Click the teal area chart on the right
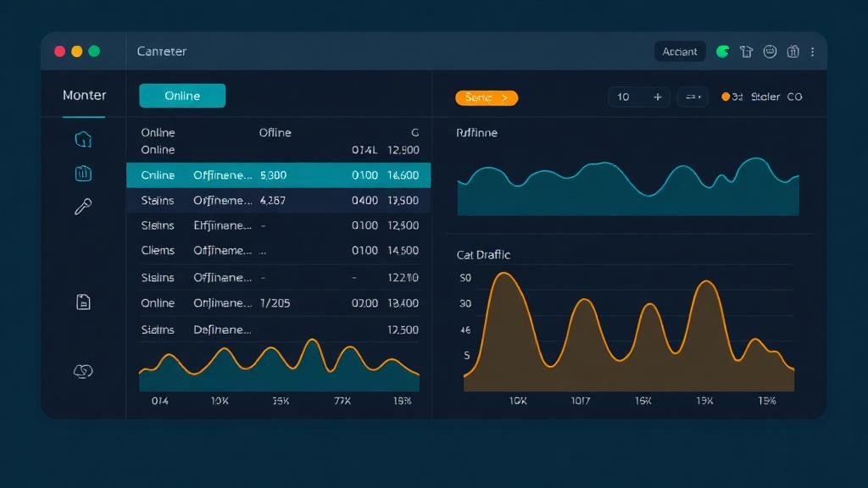This screenshot has height=488, width=868. click(x=628, y=187)
